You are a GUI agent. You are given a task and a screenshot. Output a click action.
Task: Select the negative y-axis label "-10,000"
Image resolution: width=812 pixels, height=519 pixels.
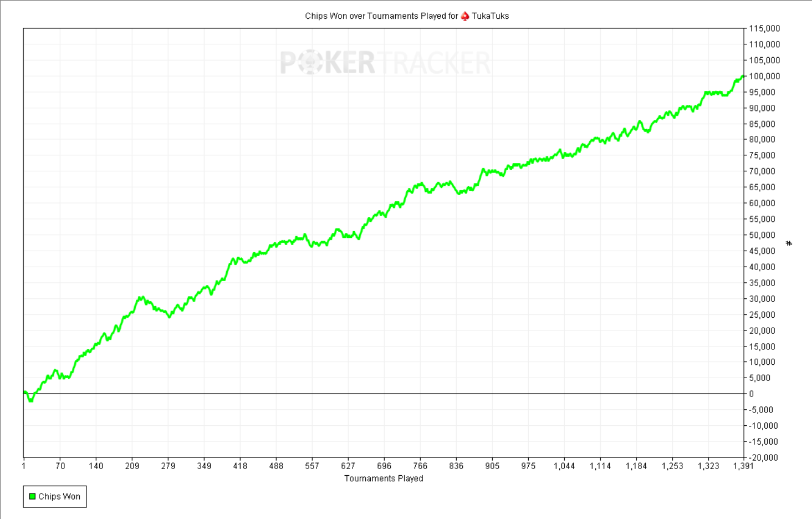click(x=763, y=426)
